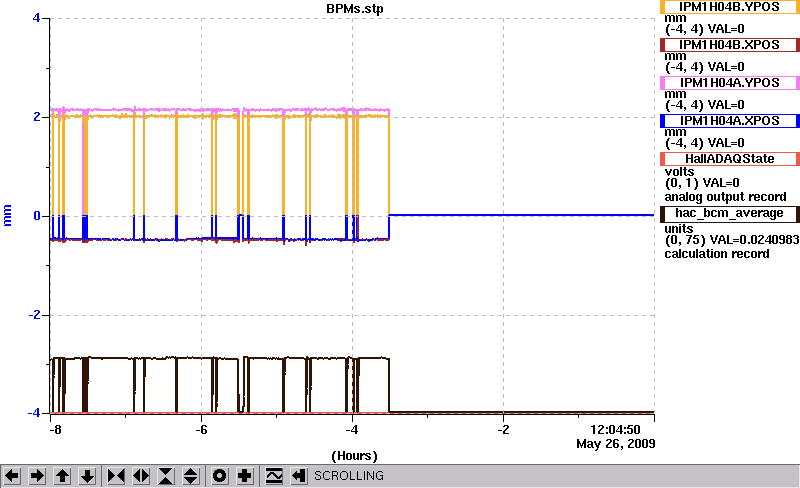Select the IPM1H04B.XPOS curve legend
This screenshot has width=800, height=488.
click(x=730, y=45)
